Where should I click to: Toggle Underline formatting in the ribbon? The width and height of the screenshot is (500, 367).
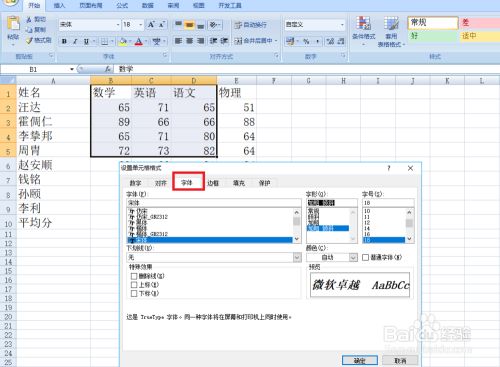click(86, 41)
